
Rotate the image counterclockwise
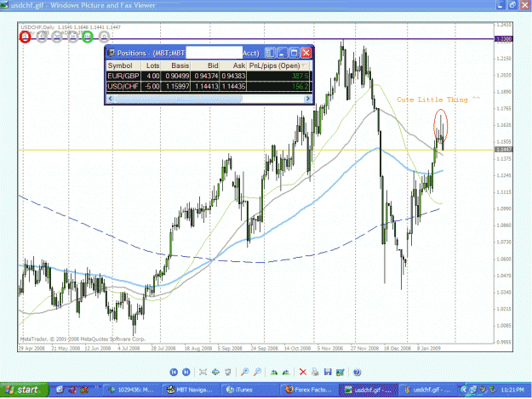pyautogui.click(x=286, y=373)
